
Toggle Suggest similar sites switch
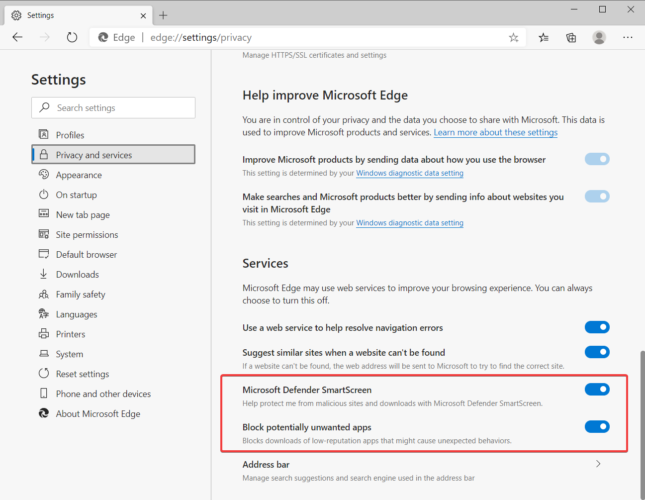pos(597,352)
